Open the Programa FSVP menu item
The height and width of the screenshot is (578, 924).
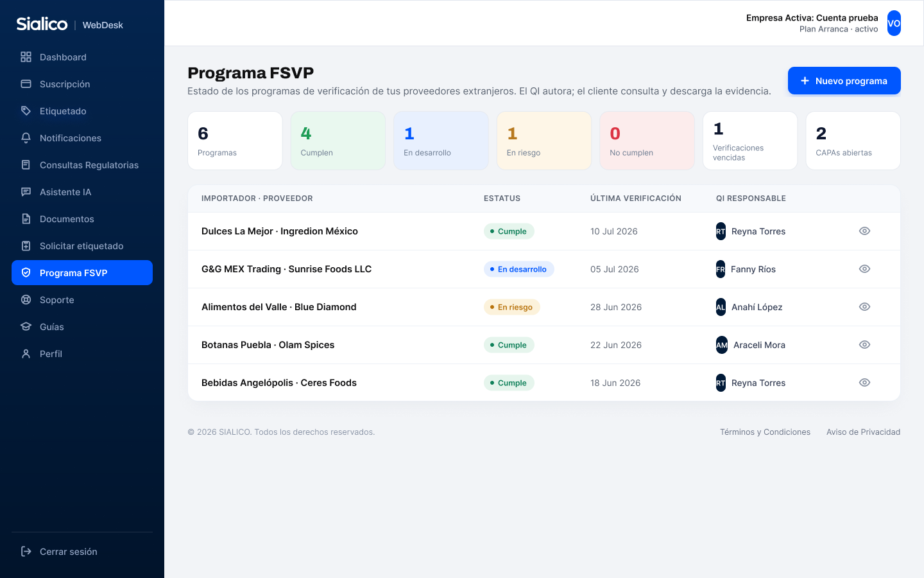pos(82,273)
